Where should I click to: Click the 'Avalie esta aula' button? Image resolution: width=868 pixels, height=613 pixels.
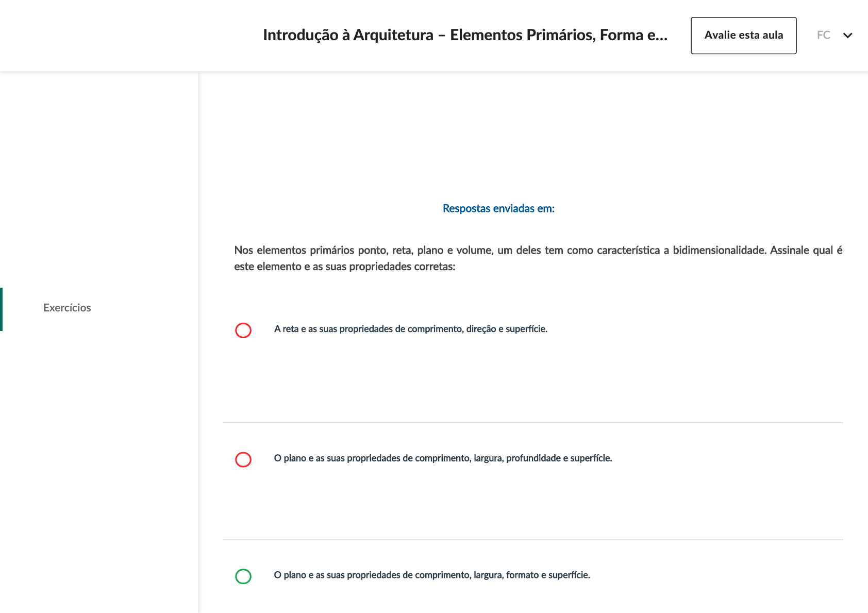tap(743, 36)
